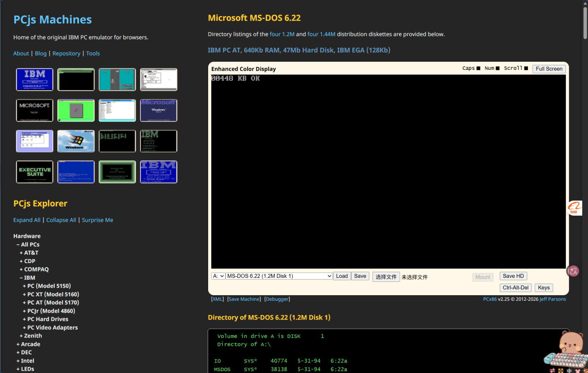Image resolution: width=588 pixels, height=373 pixels.
Task: Open the Microsoft Windows dark blue splash thumbnail
Action: [x=158, y=110]
